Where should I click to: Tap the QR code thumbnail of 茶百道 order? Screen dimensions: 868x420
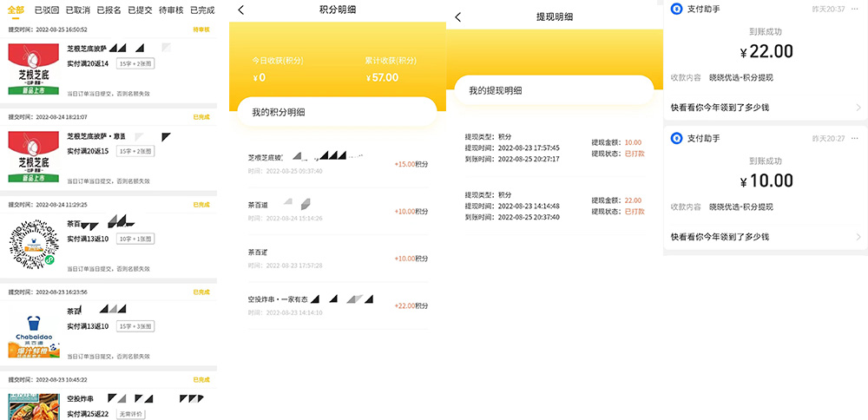(34, 245)
